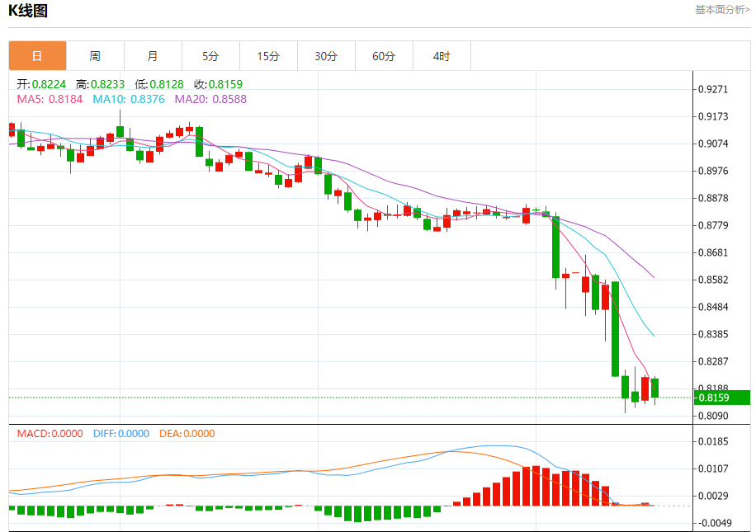
Task: Click the 0.8878 price axis label
Action: click(x=713, y=198)
